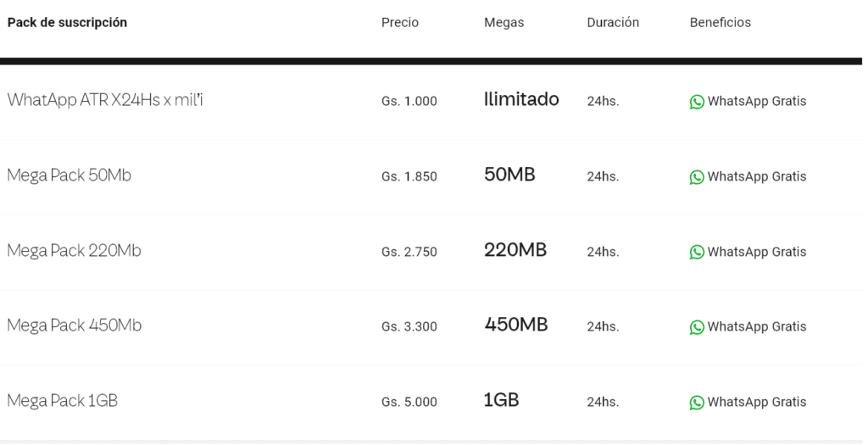The width and height of the screenshot is (868, 445).
Task: Click the Megas column header
Action: (x=504, y=23)
